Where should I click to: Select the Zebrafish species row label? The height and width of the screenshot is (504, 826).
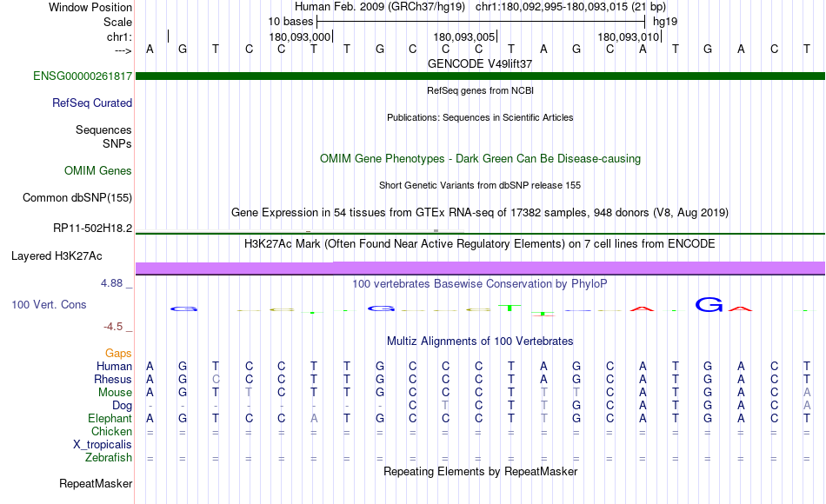(109, 457)
